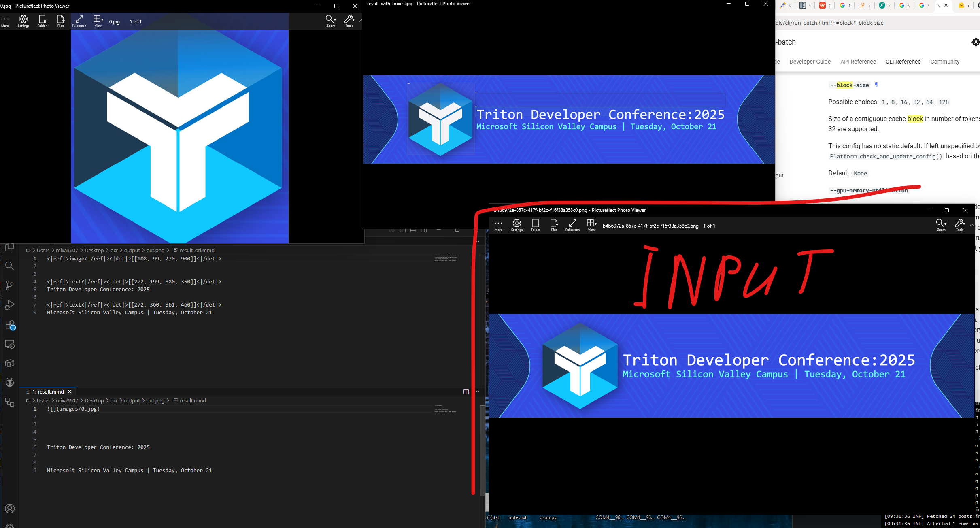Toggle Fullscreen in the bottom-right photo viewer
This screenshot has width=980, height=528.
coord(572,225)
